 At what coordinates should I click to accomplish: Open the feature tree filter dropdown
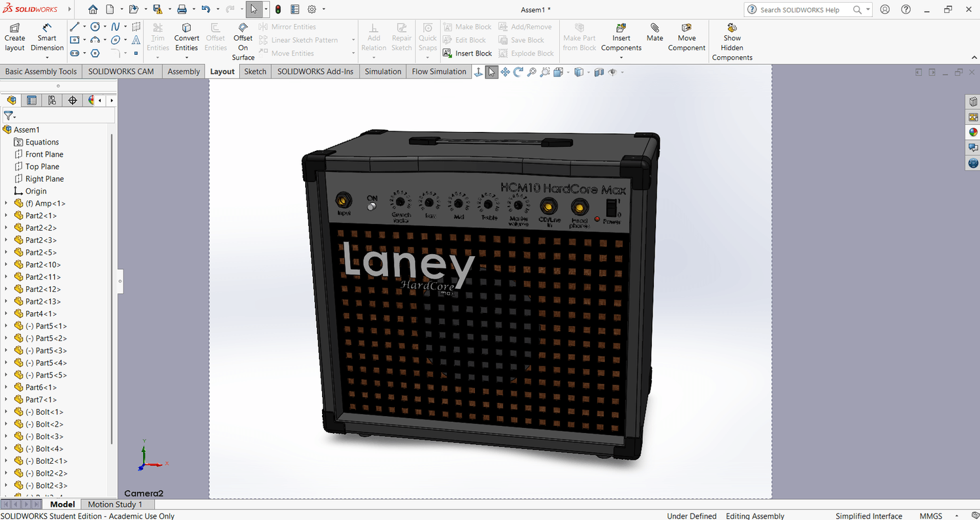point(9,115)
